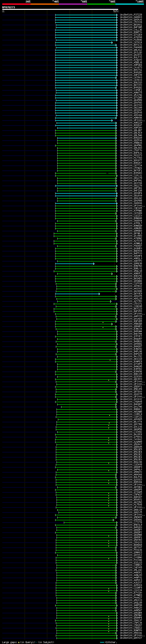Viewport: 146px width, 644px height.
Task: Open the UniRef100_P37228 hit label
Action: coord(131,15)
